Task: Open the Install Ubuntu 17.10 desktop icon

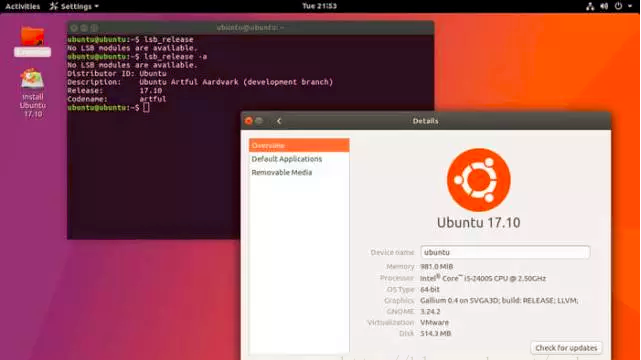Action: tap(32, 92)
